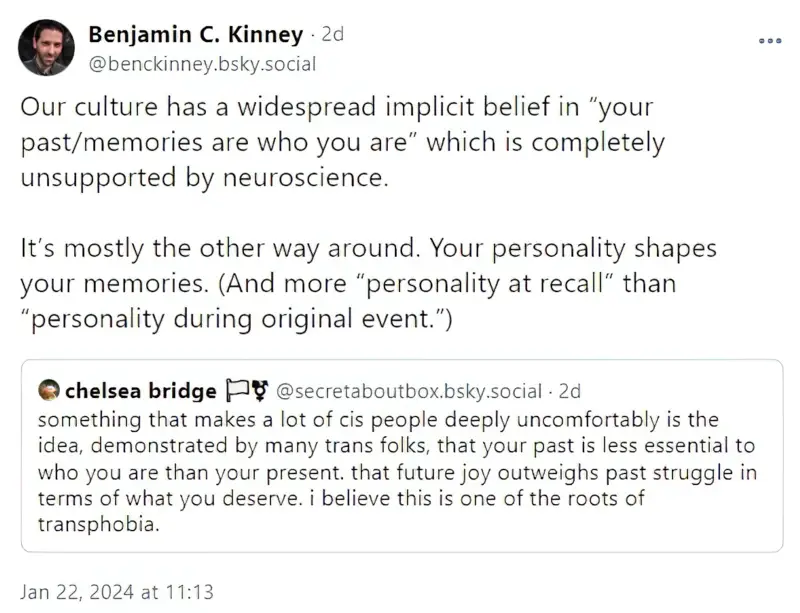Click the white flag emoji beside chelsea bridge
The width and height of the screenshot is (800, 613).
[x=236, y=390]
